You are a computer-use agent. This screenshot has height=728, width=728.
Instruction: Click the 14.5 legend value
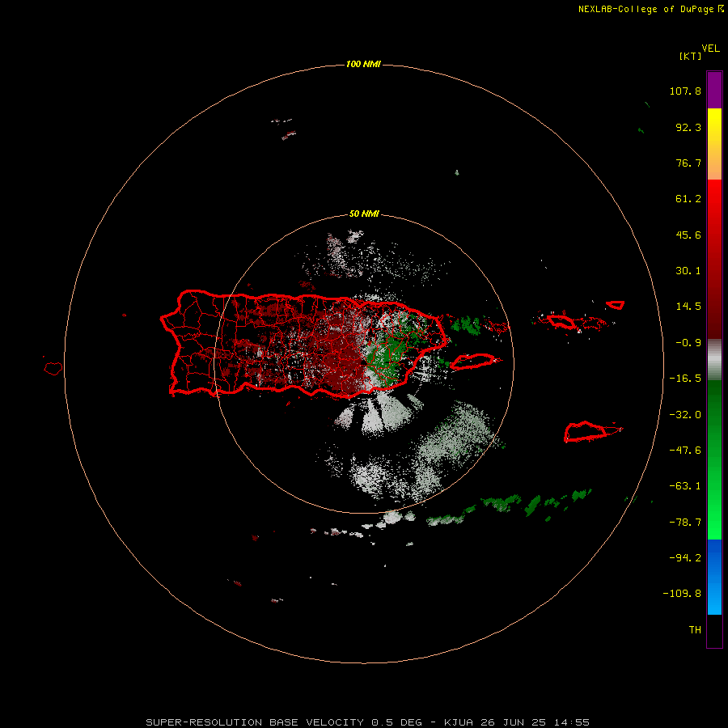coord(688,307)
